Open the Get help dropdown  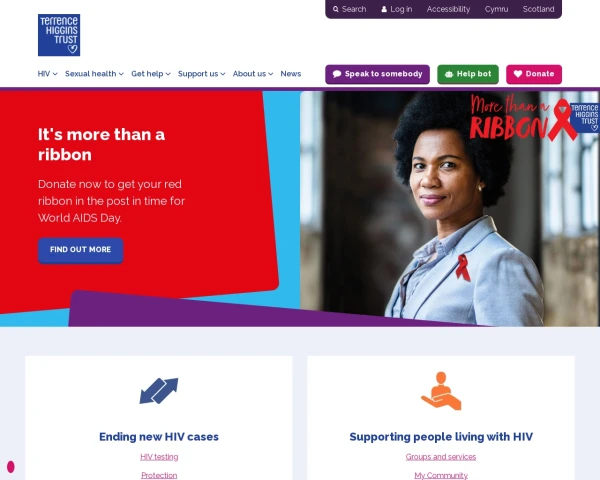(x=151, y=74)
